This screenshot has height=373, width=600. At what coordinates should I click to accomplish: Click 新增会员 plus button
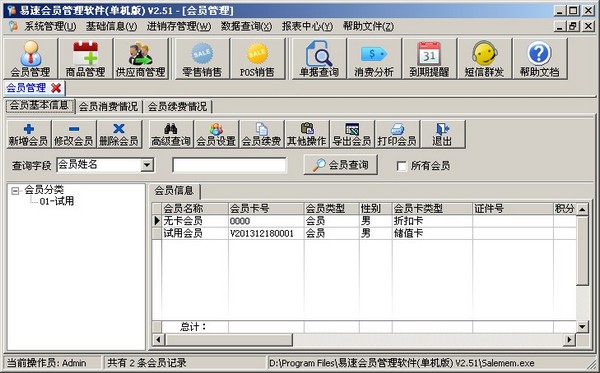pos(29,134)
